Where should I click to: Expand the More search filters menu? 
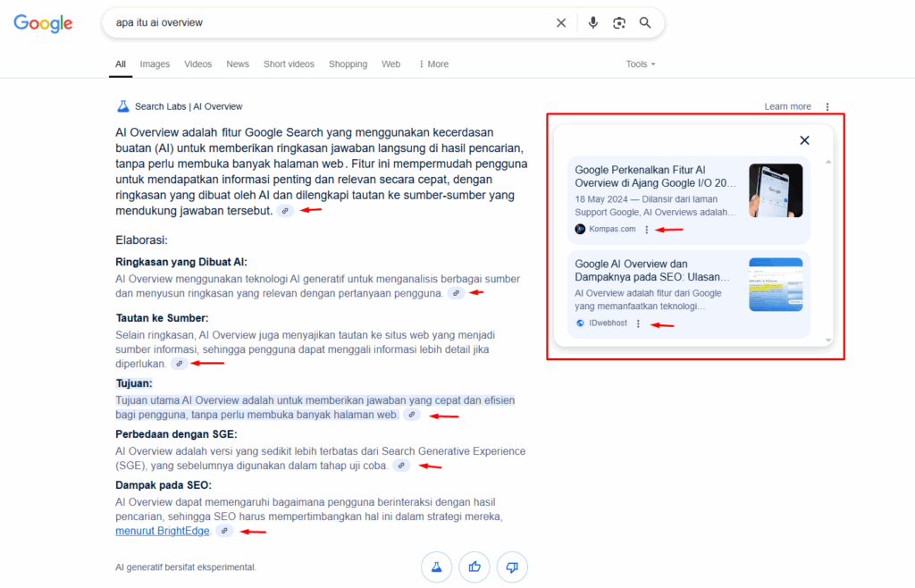pyautogui.click(x=433, y=64)
